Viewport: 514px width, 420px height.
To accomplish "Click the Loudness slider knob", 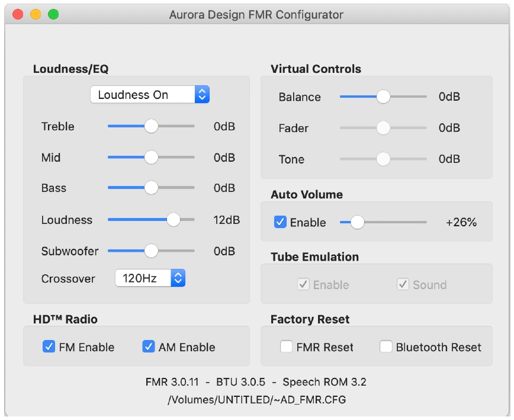I will click(173, 220).
